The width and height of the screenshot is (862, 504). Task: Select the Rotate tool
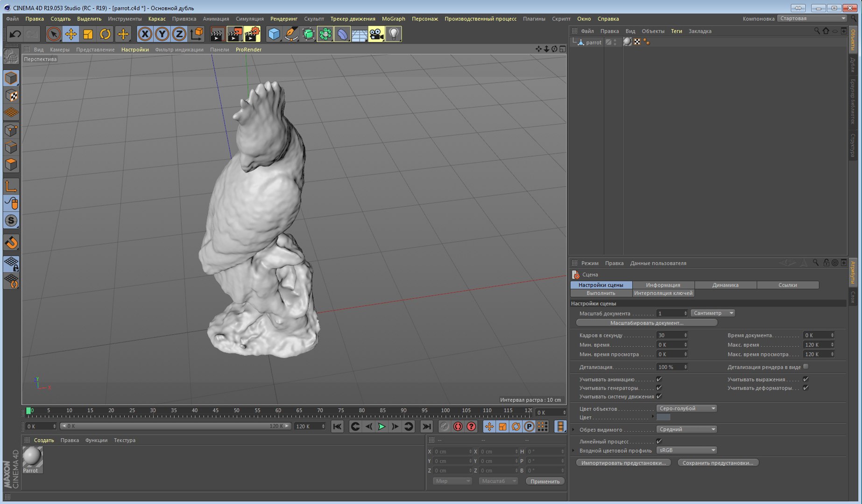click(x=105, y=34)
